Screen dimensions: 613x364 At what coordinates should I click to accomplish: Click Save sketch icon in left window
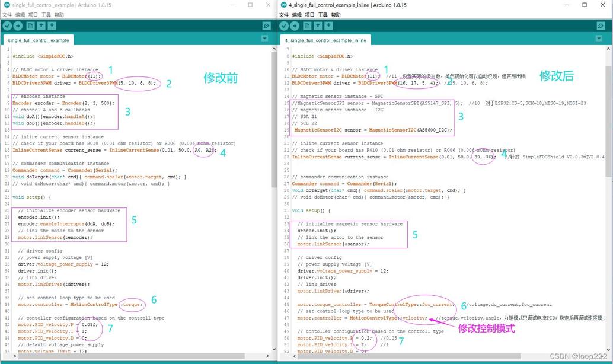(52, 26)
